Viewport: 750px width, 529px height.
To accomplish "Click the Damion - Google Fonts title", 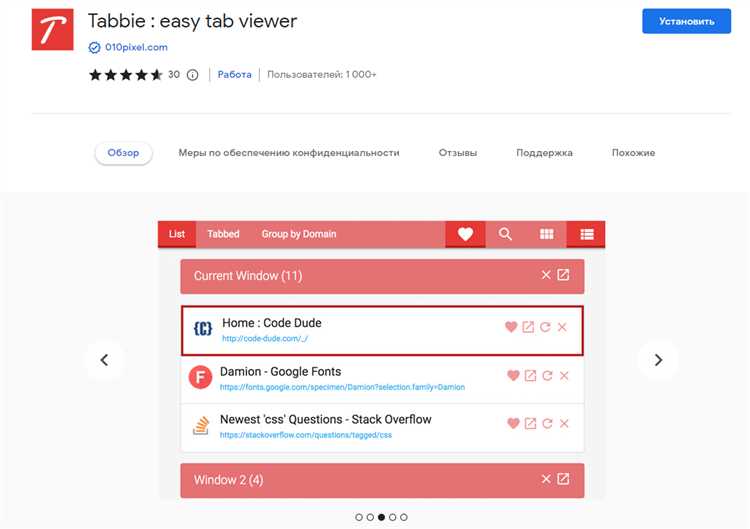I will pos(280,372).
